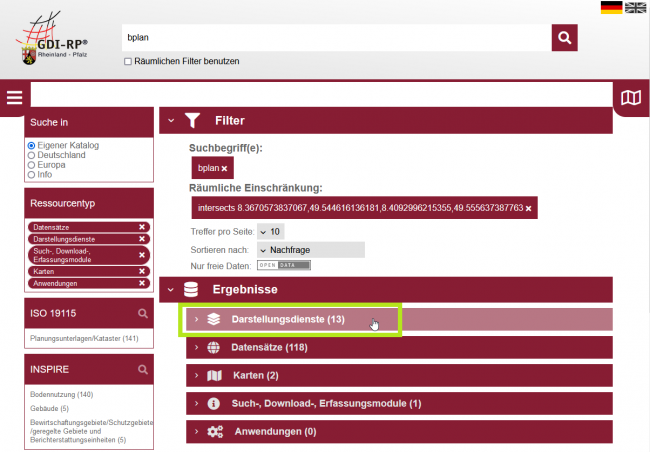Collapse the Filter section chevron

(x=171, y=121)
